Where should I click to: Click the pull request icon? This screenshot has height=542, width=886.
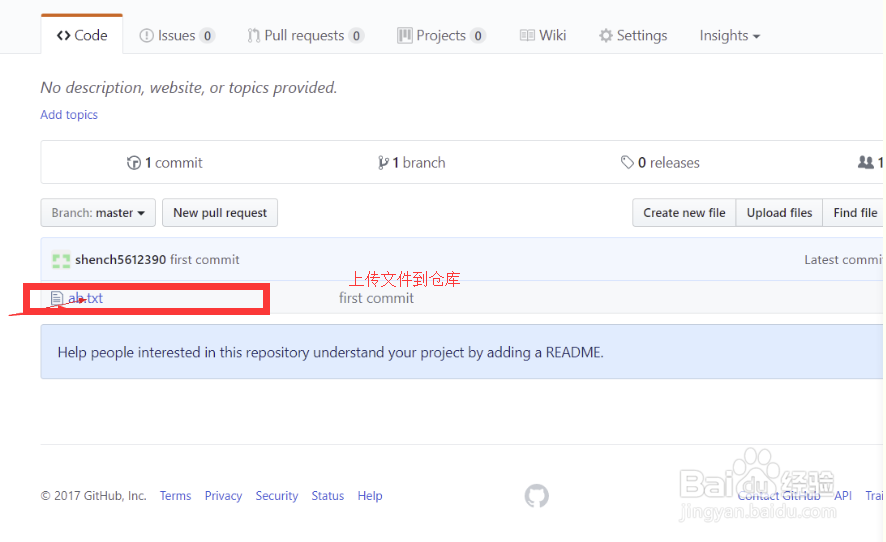point(254,36)
